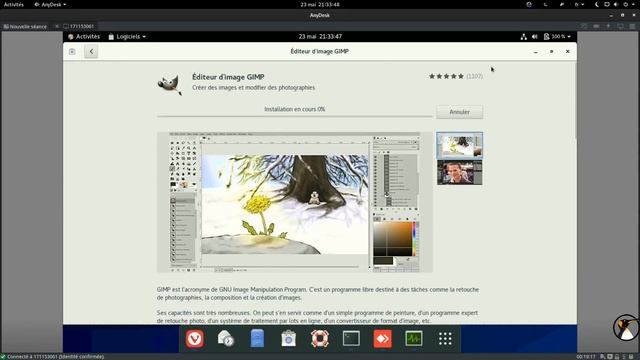Click the remote clock 23 mai 21:33:47
640x360 pixels.
click(x=320, y=37)
